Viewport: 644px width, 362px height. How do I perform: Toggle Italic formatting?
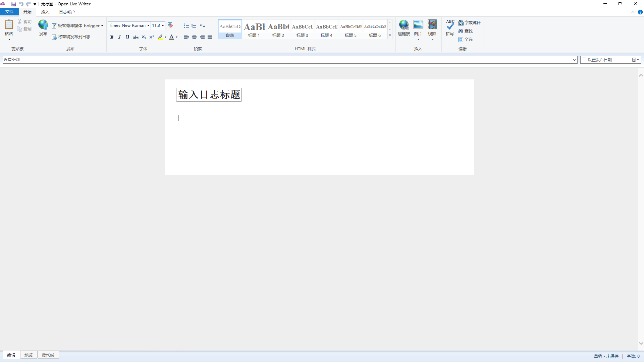[119, 37]
